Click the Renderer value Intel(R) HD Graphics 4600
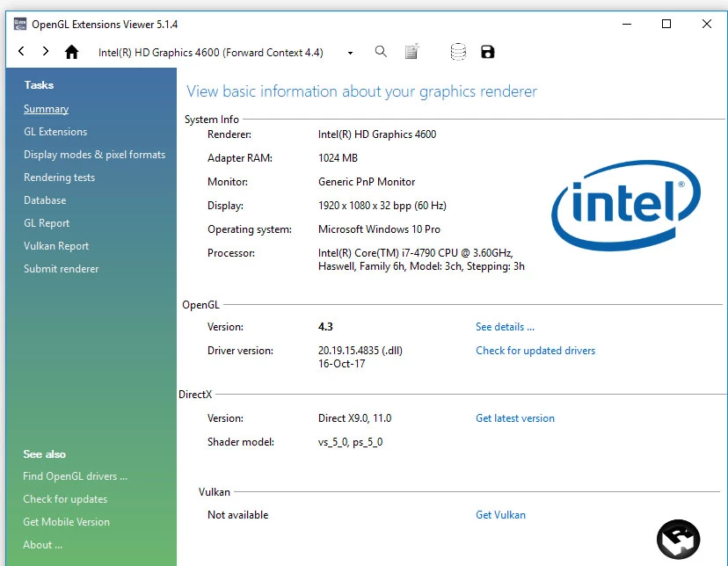Screen dimensions: 728x566 tap(377, 134)
